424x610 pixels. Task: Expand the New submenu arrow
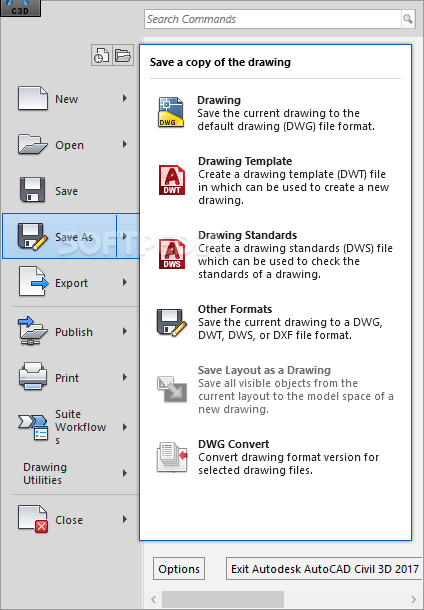pos(125,98)
